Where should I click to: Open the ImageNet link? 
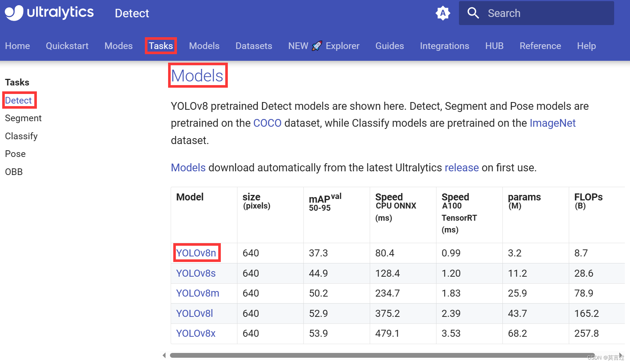pos(553,123)
